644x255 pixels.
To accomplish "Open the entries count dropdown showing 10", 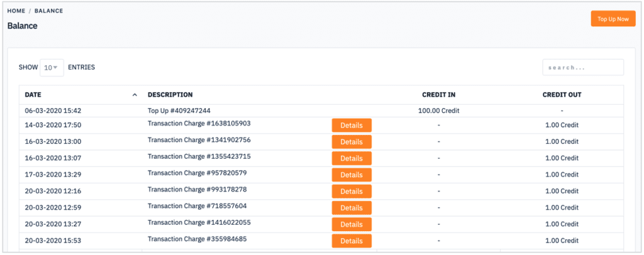I will 52,68.
